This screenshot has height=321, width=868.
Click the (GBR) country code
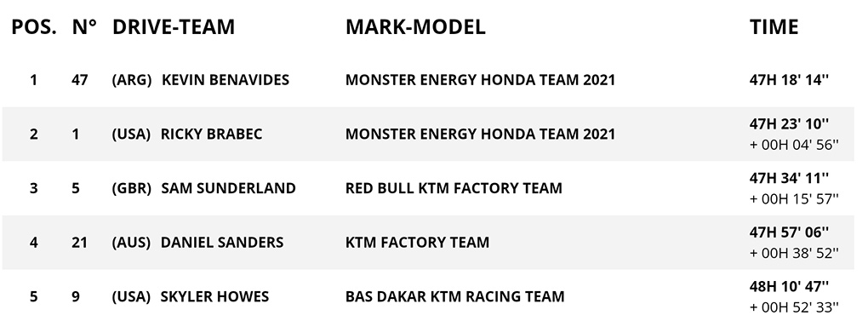click(132, 188)
